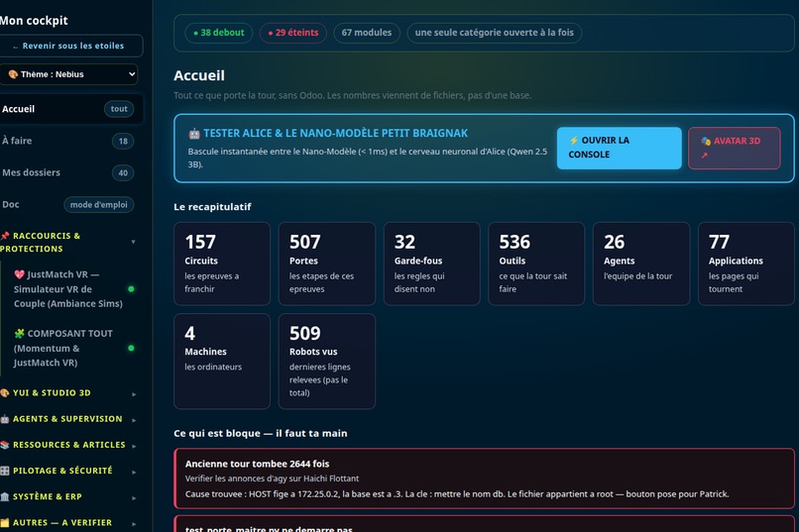The width and height of the screenshot is (799, 532).
Task: Open Doc mode d'emploi entry
Action: pos(69,205)
